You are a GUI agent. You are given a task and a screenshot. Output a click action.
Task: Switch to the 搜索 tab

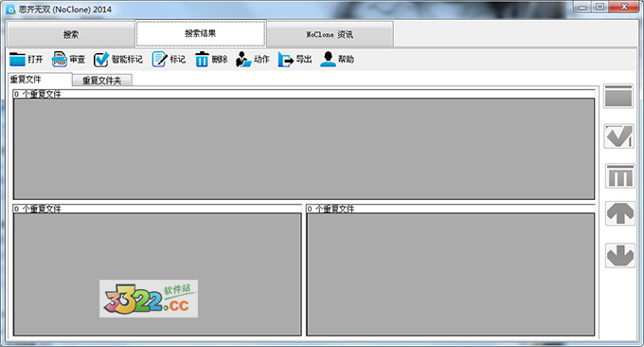71,34
